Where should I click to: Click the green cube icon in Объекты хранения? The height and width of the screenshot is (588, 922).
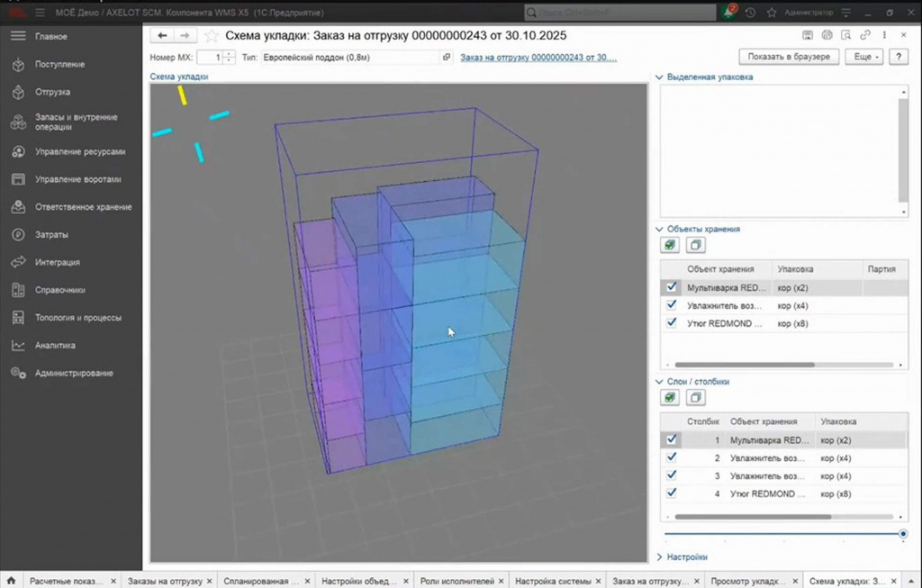tap(670, 245)
